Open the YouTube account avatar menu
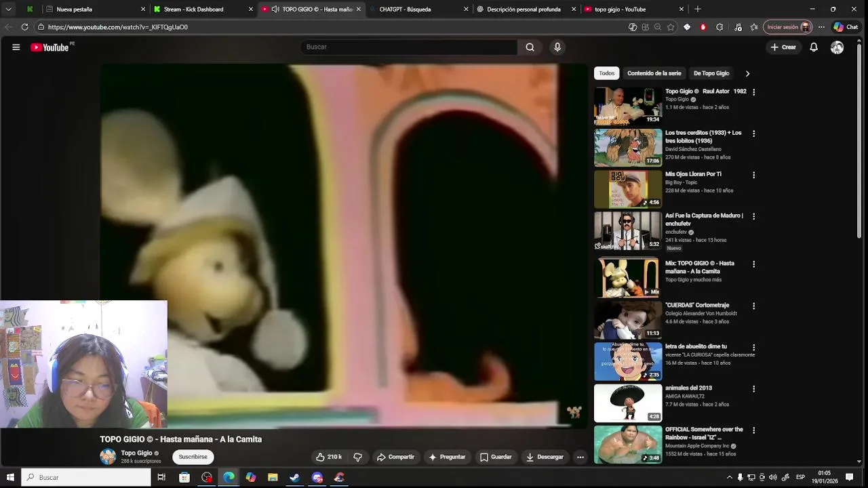This screenshot has width=868, height=488. tap(837, 47)
